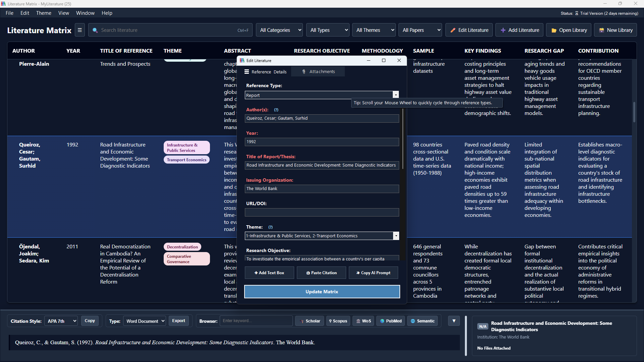Search keyword in Scopus
Viewport: 644px width, 362px height.
pyautogui.click(x=338, y=321)
